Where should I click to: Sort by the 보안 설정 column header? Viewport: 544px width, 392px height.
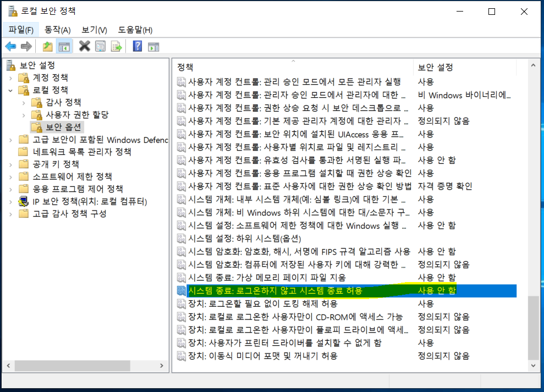[x=465, y=67]
